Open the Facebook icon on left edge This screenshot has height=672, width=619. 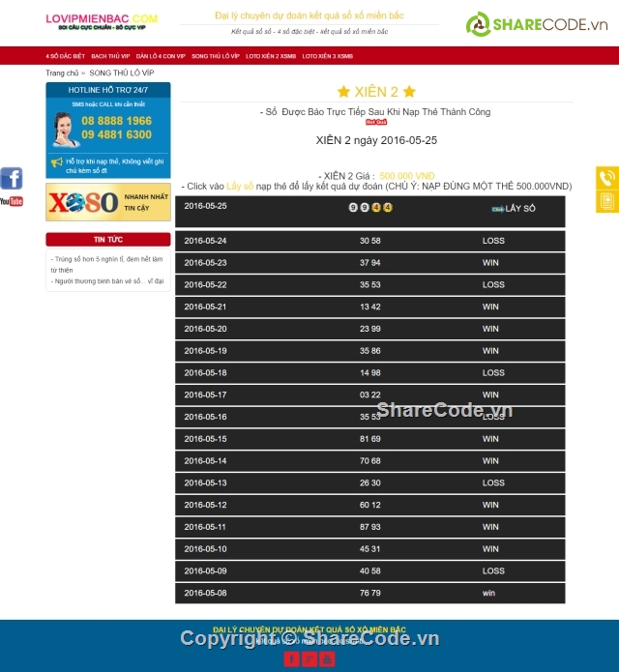point(11,178)
